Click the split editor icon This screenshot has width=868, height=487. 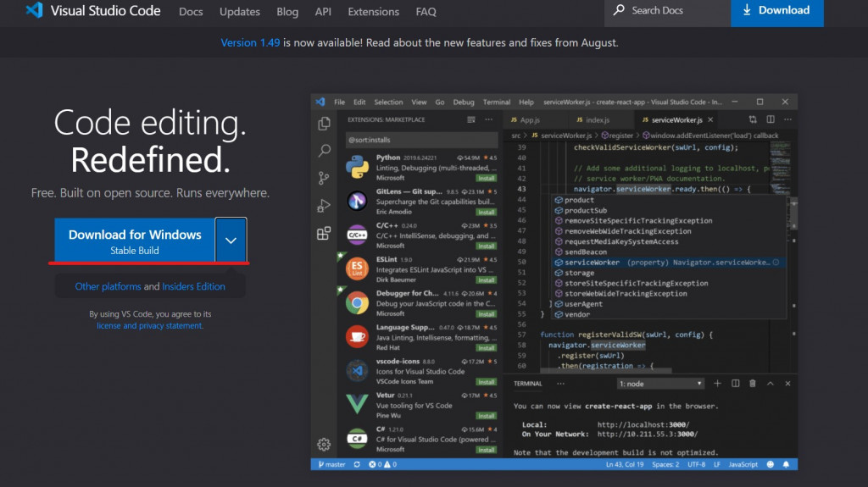pos(770,119)
